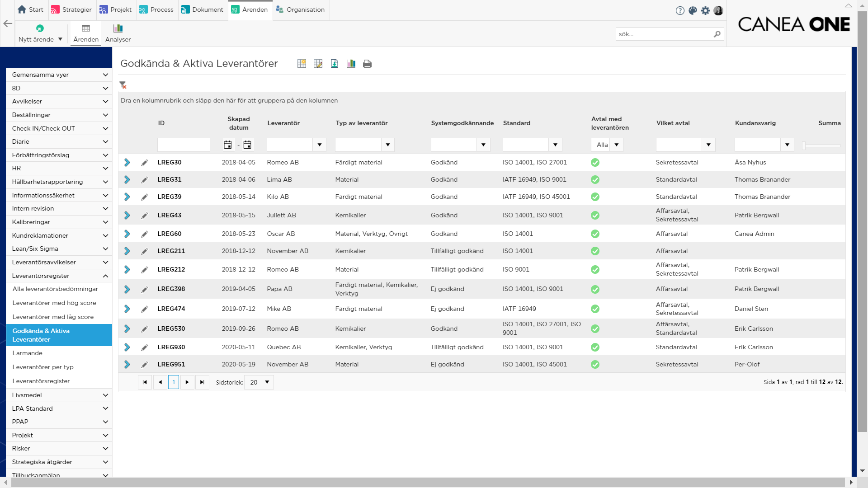The height and width of the screenshot is (488, 868).
Task: Click the print icon
Action: pos(367,64)
